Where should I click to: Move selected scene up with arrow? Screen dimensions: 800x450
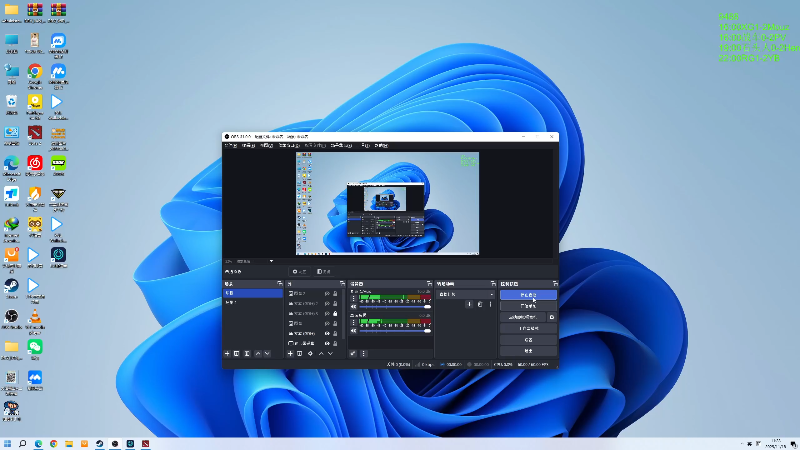point(258,354)
